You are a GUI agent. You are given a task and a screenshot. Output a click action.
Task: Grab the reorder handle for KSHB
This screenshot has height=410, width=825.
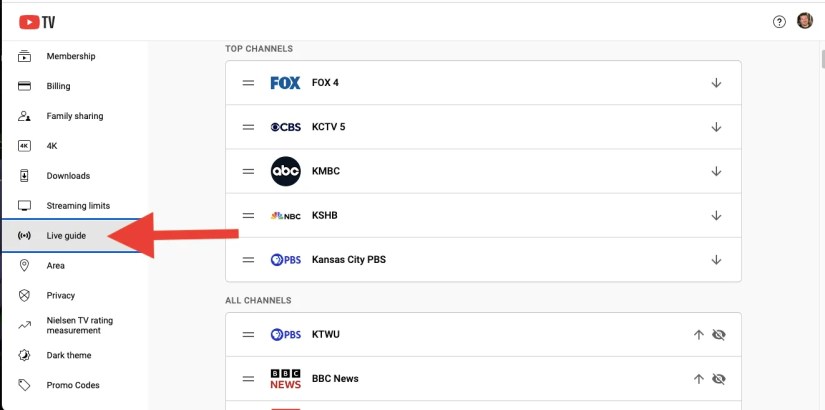(x=248, y=215)
